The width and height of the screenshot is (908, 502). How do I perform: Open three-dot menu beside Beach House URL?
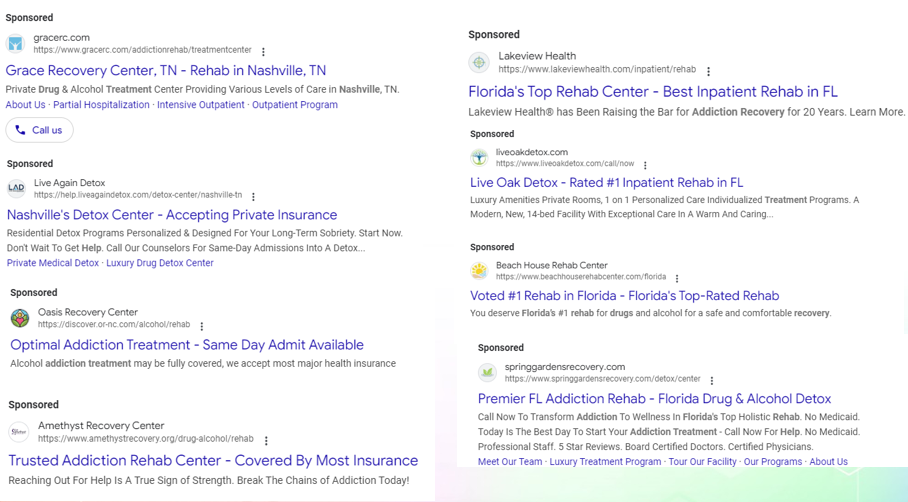[677, 279]
